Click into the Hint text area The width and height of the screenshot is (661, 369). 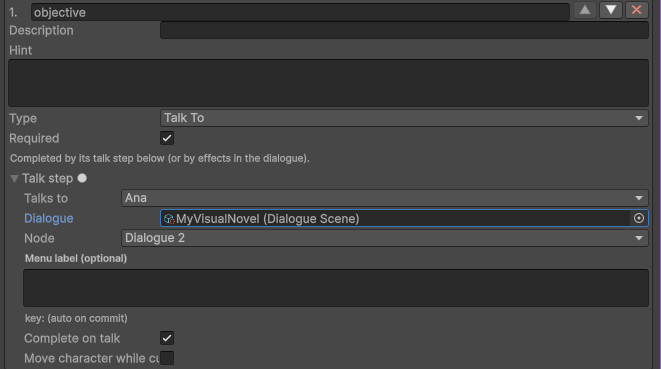click(x=328, y=83)
